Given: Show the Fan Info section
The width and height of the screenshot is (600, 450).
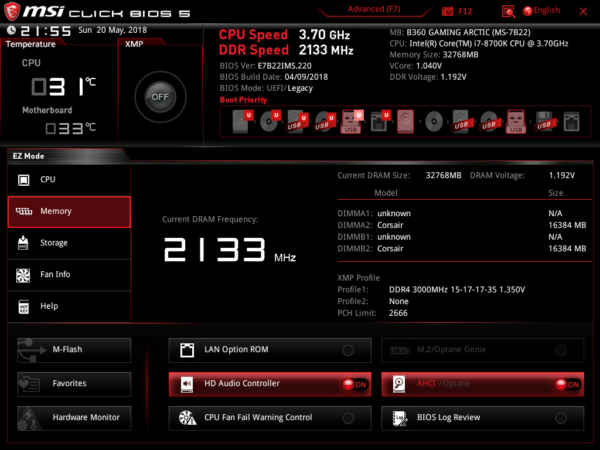Looking at the screenshot, I should [x=69, y=274].
